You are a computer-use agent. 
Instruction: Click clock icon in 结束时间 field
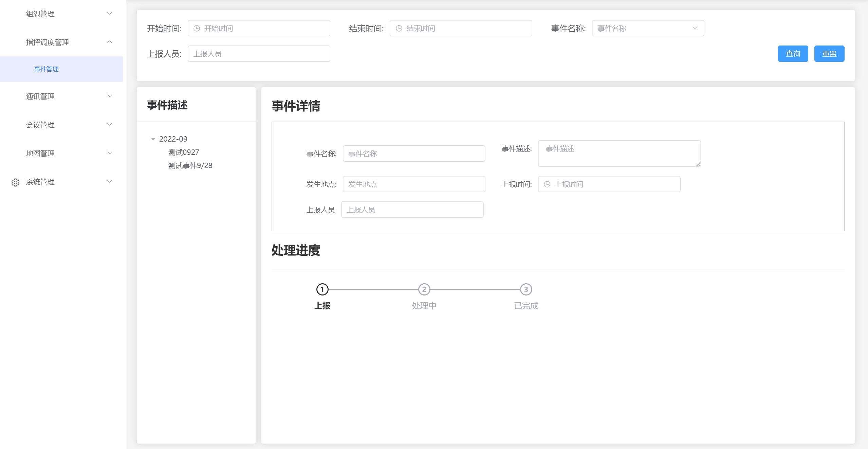(x=399, y=29)
